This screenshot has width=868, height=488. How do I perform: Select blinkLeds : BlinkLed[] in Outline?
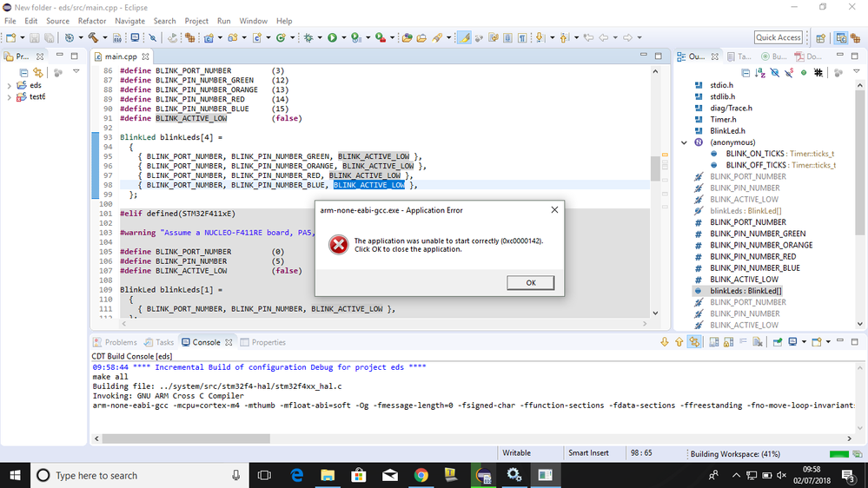pyautogui.click(x=745, y=291)
